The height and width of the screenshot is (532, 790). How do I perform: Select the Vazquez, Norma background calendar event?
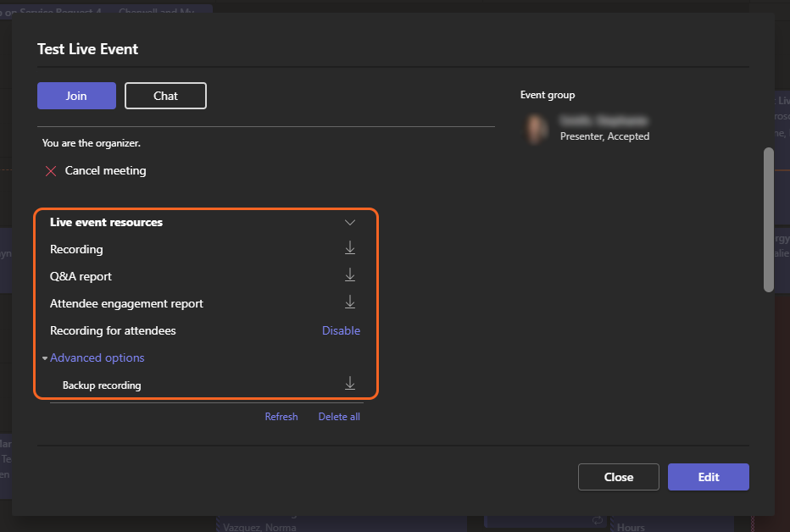tap(259, 526)
